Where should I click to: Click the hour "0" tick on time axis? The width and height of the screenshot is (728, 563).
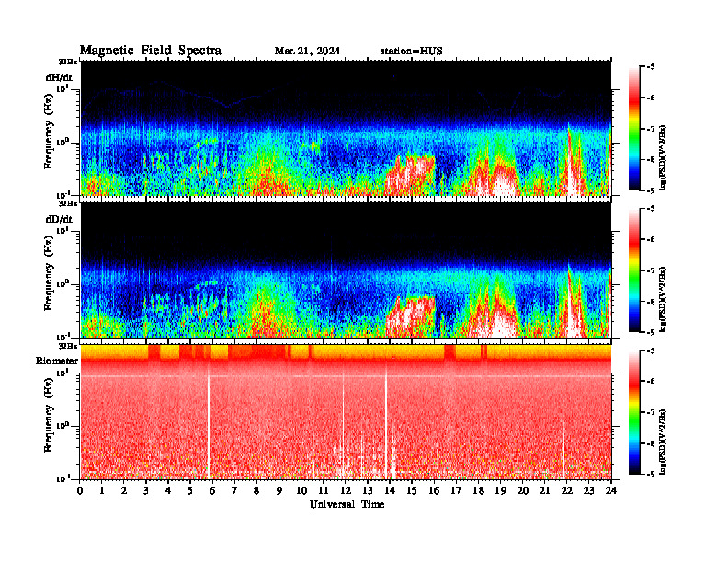pos(80,490)
